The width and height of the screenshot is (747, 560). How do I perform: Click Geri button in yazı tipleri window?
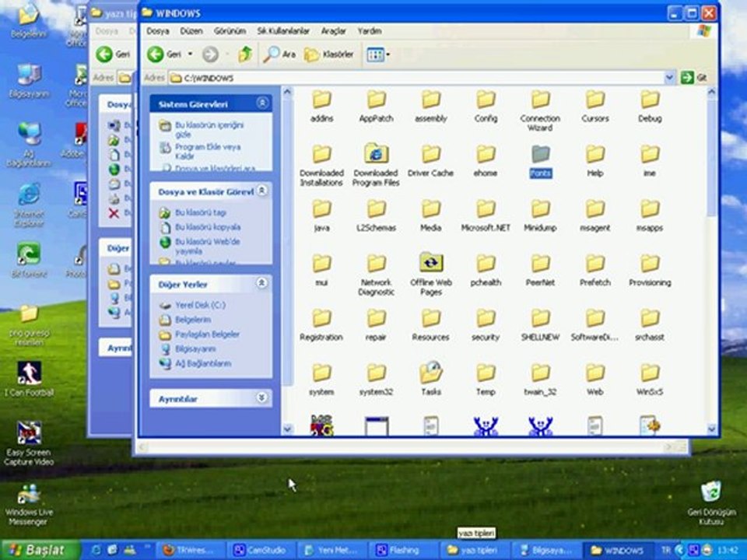tap(113, 54)
